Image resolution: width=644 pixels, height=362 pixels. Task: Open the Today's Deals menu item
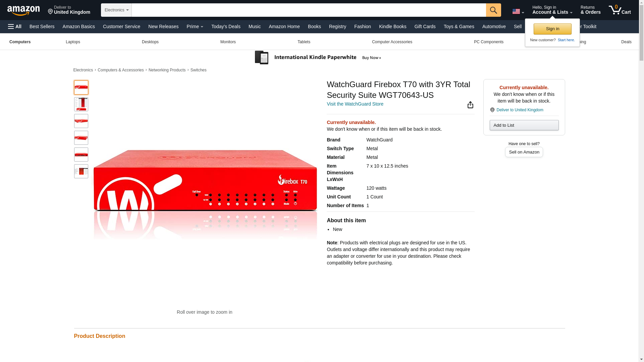[x=226, y=26]
